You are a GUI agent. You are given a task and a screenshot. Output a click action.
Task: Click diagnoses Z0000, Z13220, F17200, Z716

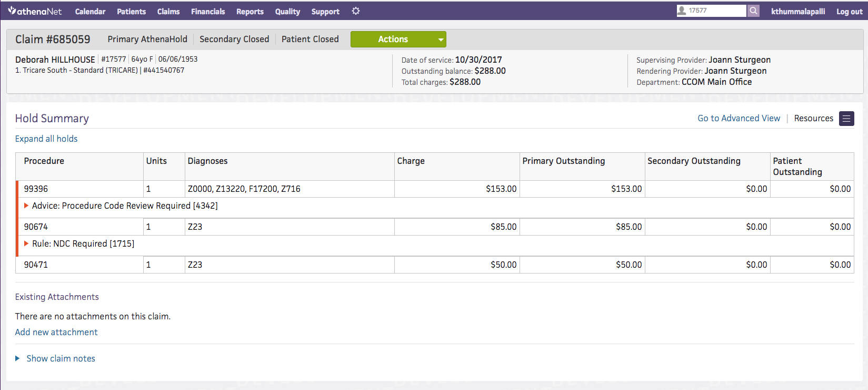[x=244, y=189]
